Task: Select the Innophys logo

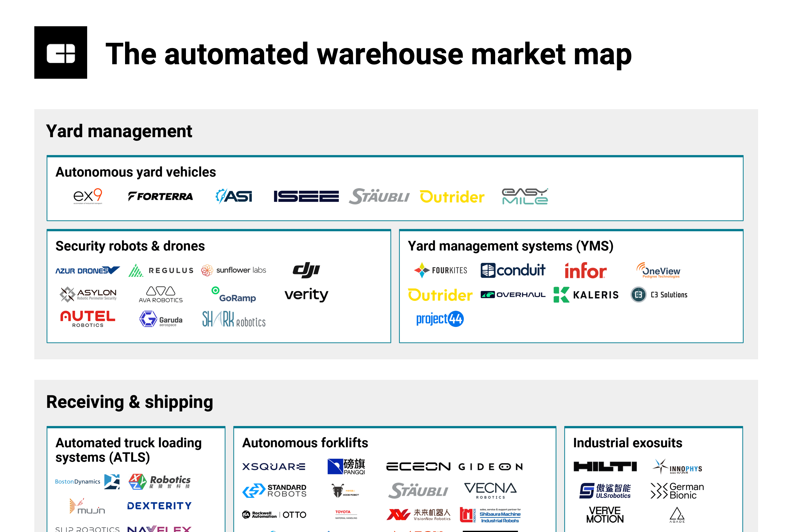Action: [677, 467]
